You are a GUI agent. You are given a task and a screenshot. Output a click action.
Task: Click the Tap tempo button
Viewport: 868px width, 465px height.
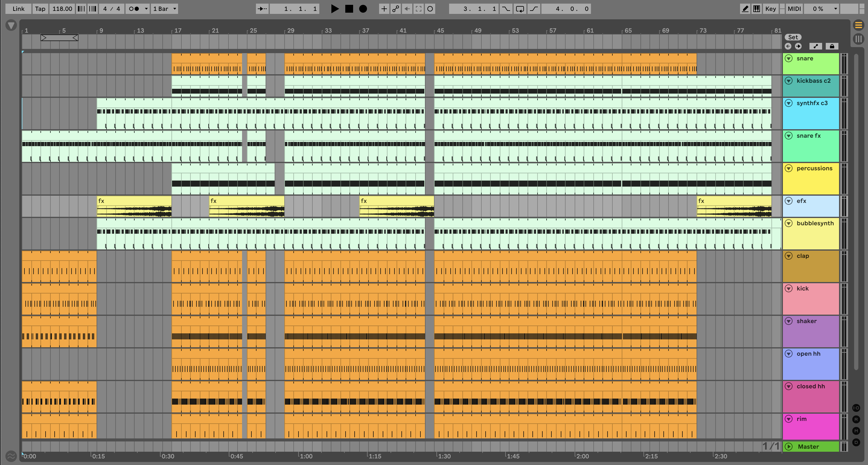40,9
